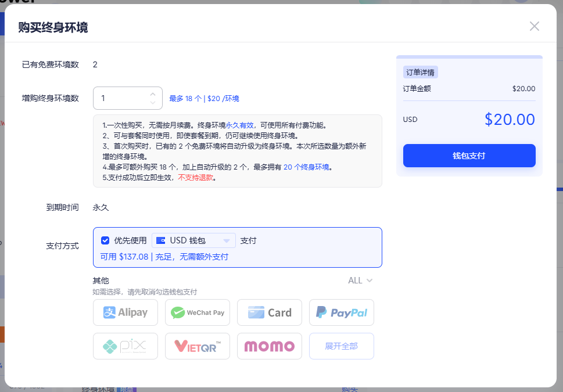Click the 订单金额 $20.00 value
The image size is (563, 392).
pyautogui.click(x=524, y=89)
